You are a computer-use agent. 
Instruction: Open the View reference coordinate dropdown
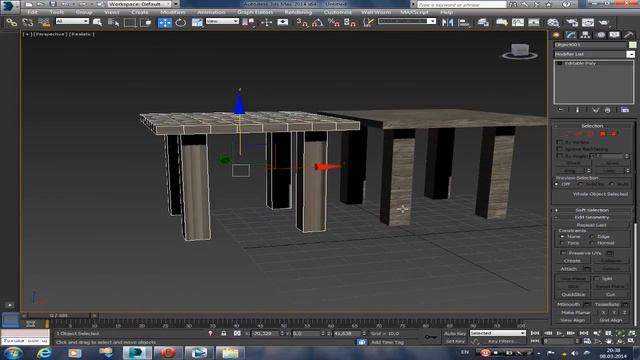(x=222, y=21)
